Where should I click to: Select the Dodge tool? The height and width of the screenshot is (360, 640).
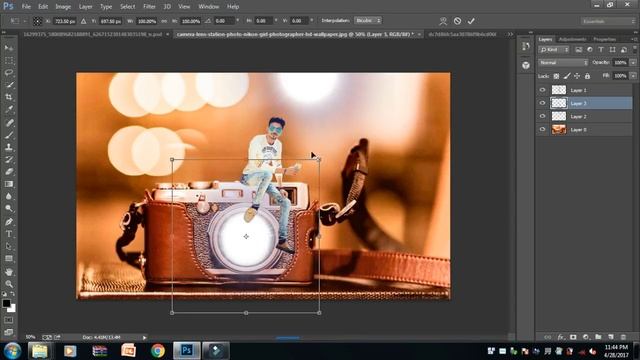[9, 209]
